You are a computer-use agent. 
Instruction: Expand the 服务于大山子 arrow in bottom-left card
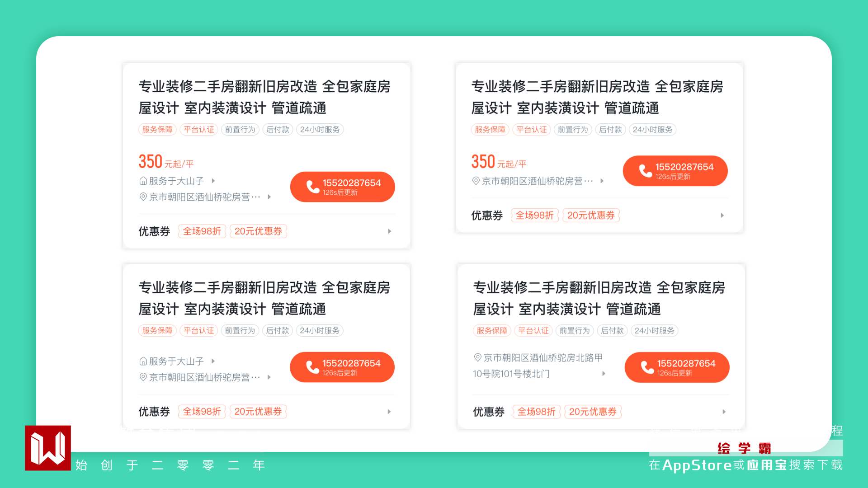[x=213, y=361]
